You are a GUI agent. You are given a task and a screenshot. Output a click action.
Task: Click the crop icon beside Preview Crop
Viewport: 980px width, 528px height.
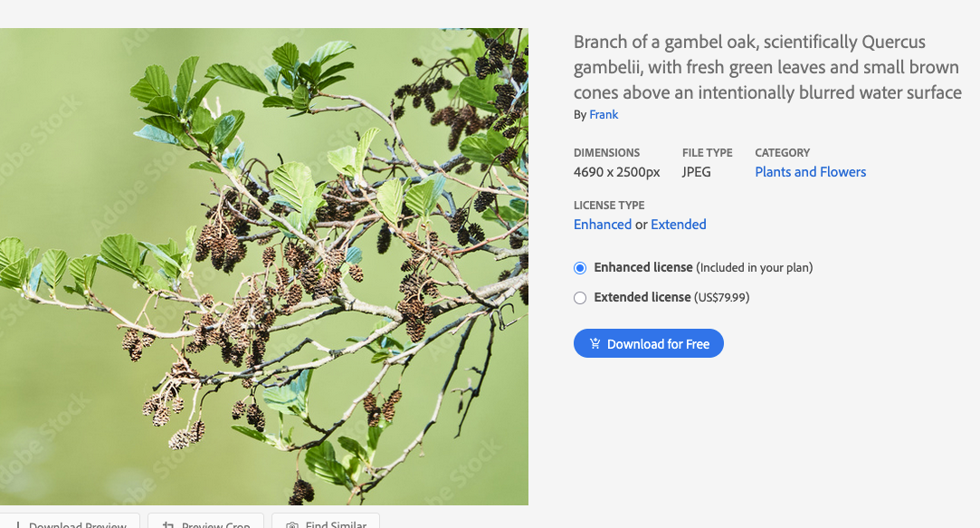(167, 524)
